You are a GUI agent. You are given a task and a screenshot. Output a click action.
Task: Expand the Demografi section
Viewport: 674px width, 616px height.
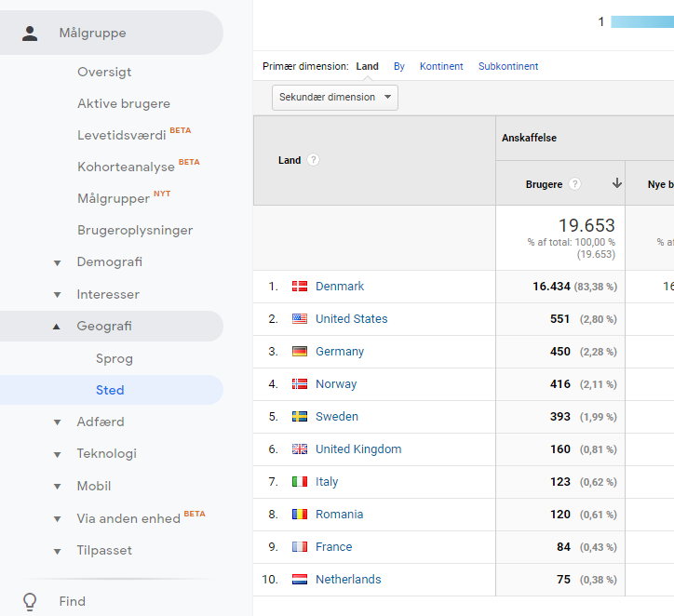(58, 262)
